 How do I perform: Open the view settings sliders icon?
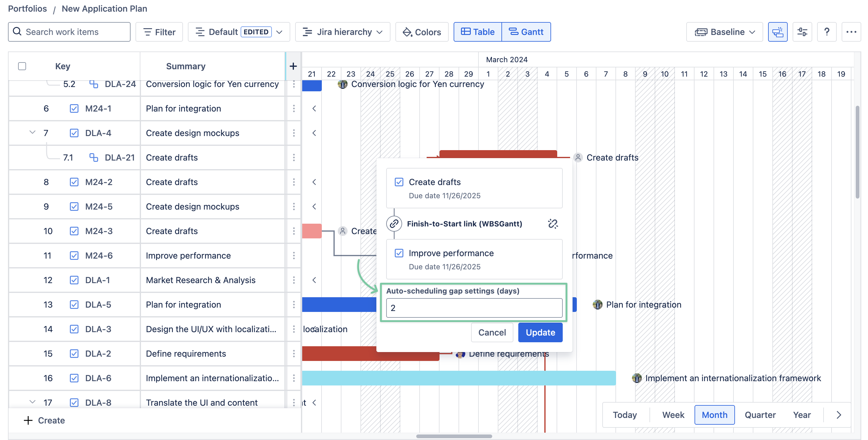pos(802,32)
